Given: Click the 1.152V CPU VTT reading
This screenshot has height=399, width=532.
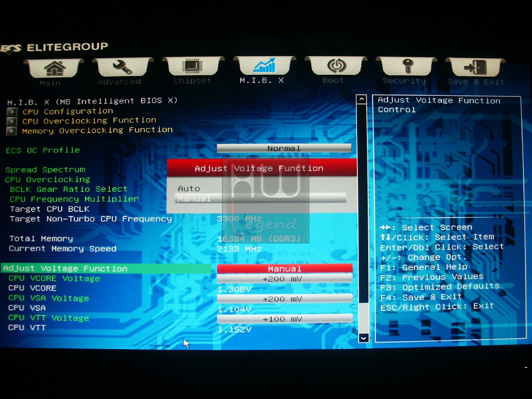Looking at the screenshot, I should tap(234, 329).
